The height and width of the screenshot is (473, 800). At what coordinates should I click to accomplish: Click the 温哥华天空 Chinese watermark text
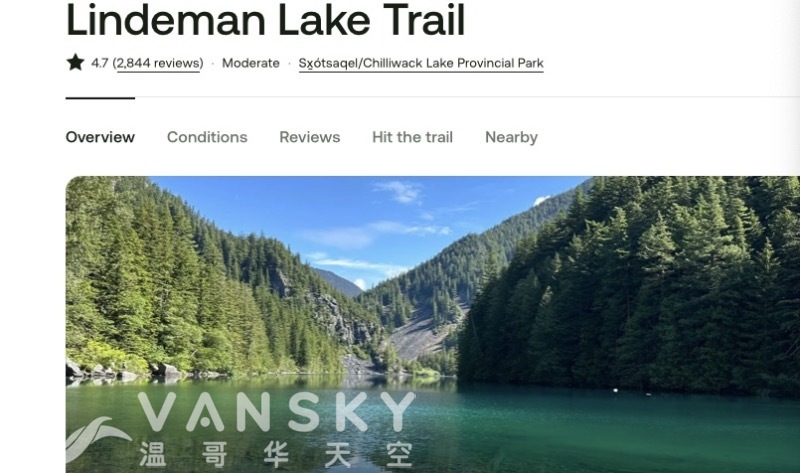pos(276,454)
